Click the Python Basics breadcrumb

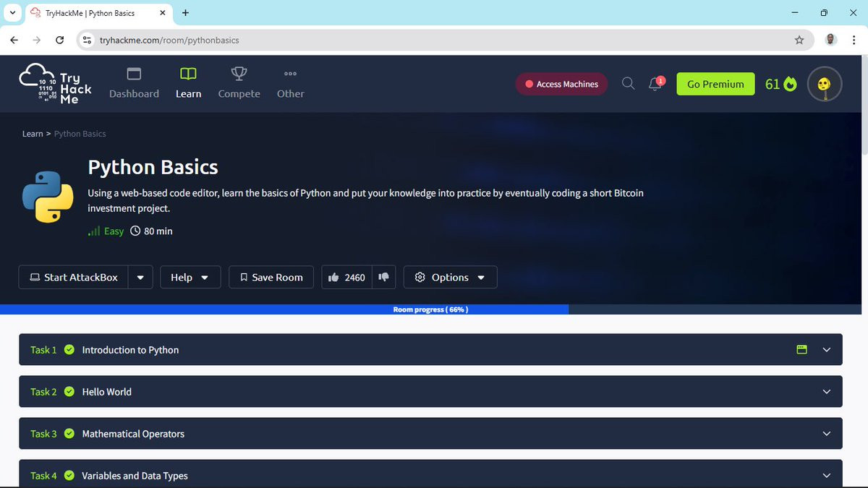pyautogui.click(x=80, y=134)
